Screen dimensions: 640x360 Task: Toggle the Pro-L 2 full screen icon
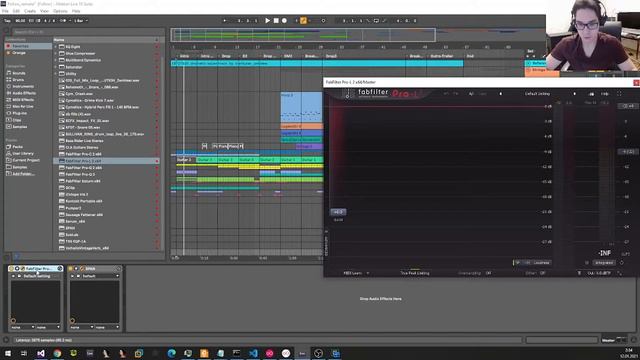pos(619,94)
